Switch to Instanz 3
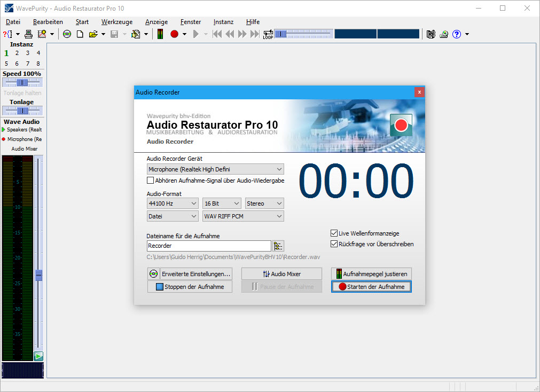This screenshot has height=392, width=540. [28, 53]
